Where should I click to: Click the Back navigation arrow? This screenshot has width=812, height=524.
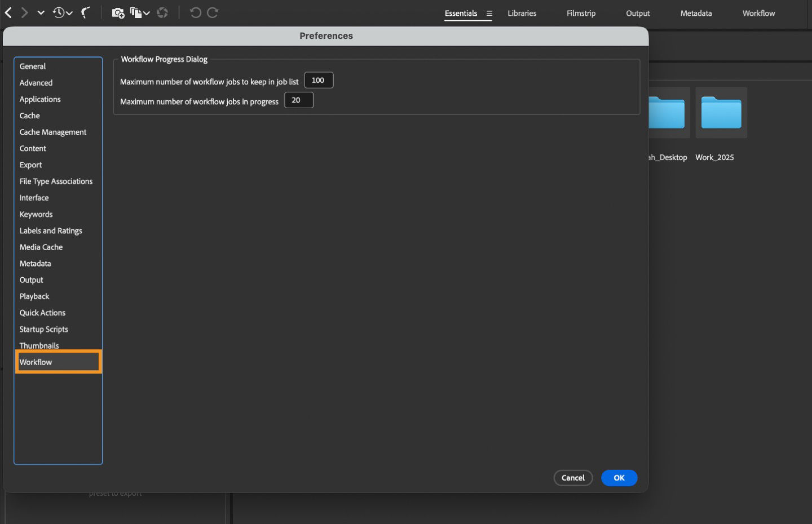click(x=8, y=12)
